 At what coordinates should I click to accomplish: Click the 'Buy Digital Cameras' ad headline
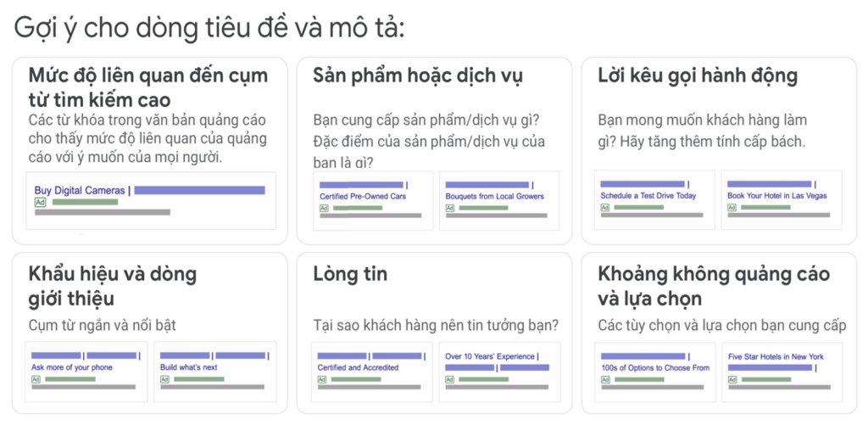80,191
